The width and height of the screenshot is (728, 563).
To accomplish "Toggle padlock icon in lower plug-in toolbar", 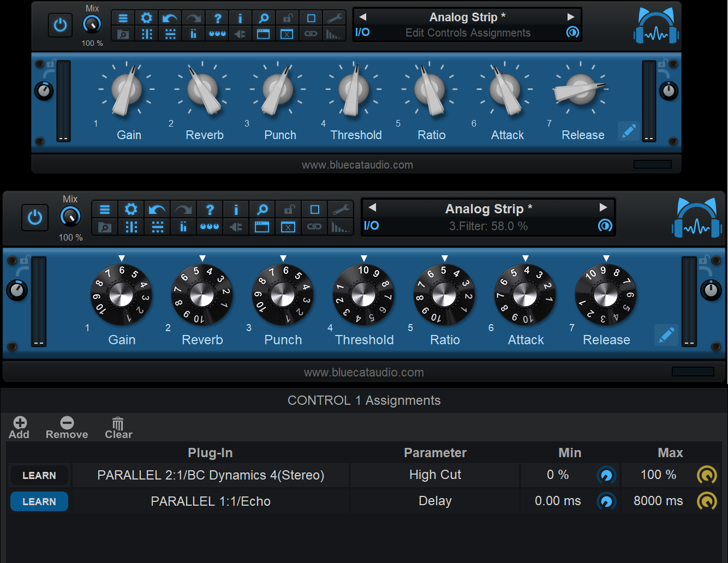I will 288,209.
